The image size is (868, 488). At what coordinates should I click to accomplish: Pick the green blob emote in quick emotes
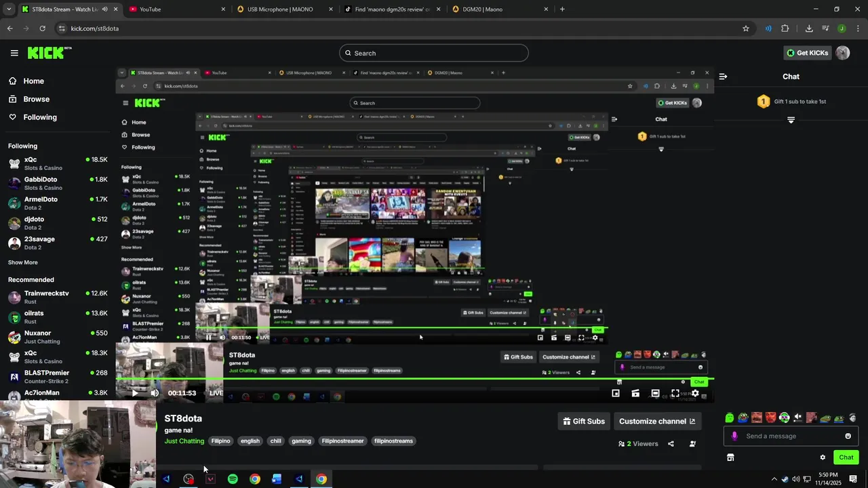[x=730, y=418]
